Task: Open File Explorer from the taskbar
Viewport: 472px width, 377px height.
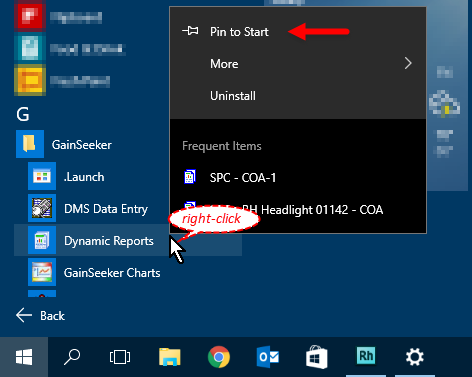Action: coord(170,357)
